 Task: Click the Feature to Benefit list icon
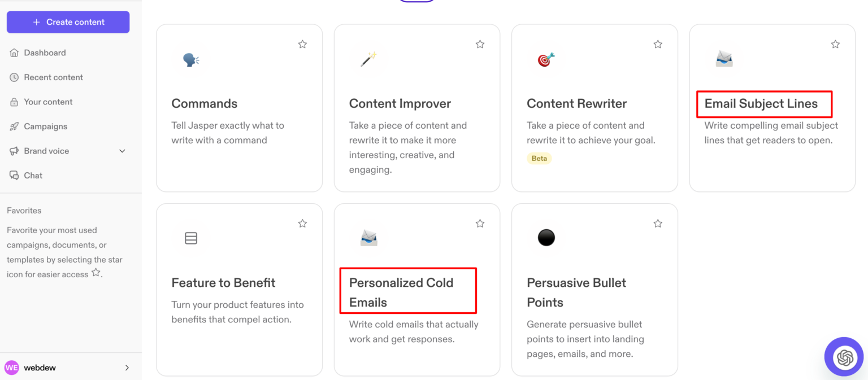[191, 238]
